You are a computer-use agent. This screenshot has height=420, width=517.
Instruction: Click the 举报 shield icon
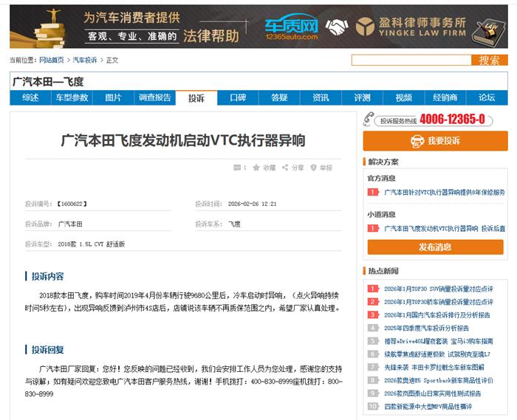(313, 168)
